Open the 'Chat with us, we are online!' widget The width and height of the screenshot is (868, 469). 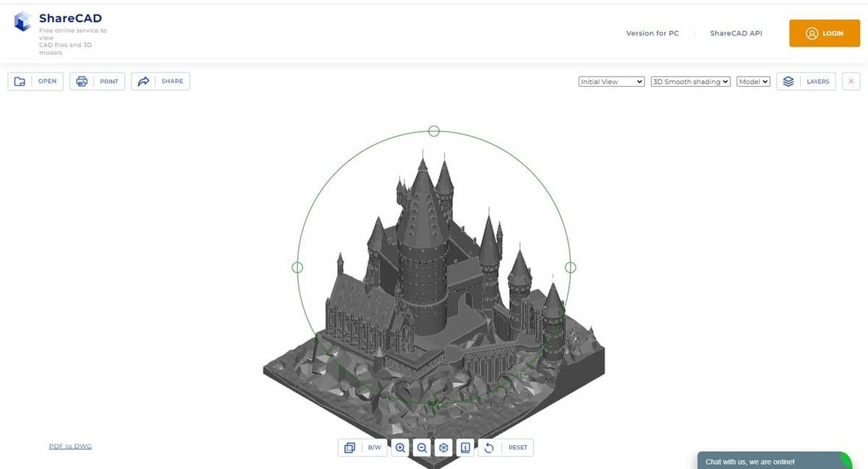[x=774, y=460]
